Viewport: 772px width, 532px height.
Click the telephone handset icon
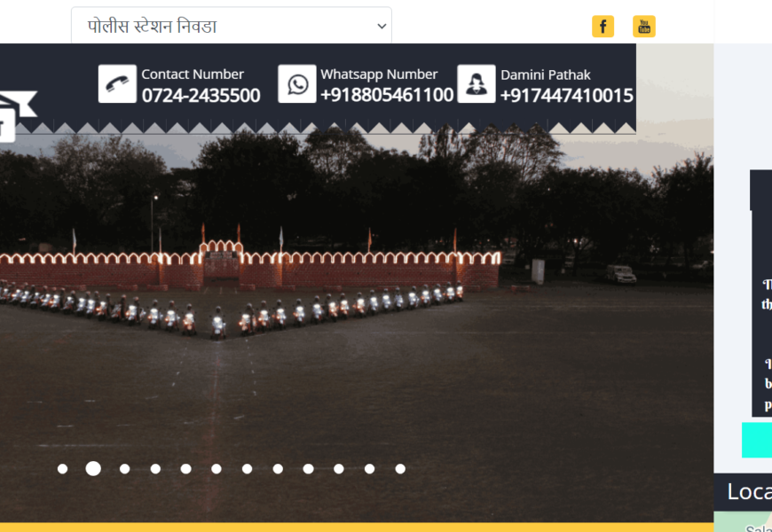117,84
